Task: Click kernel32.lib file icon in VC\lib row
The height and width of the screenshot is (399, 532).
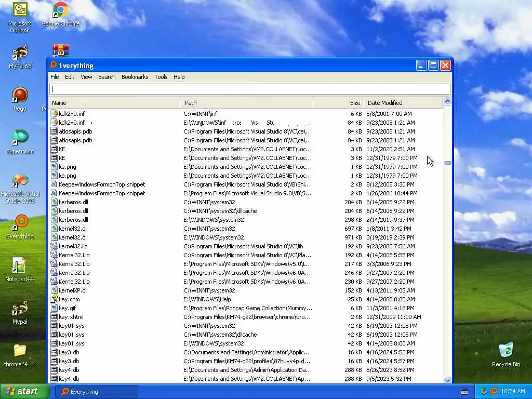Action: click(54, 246)
